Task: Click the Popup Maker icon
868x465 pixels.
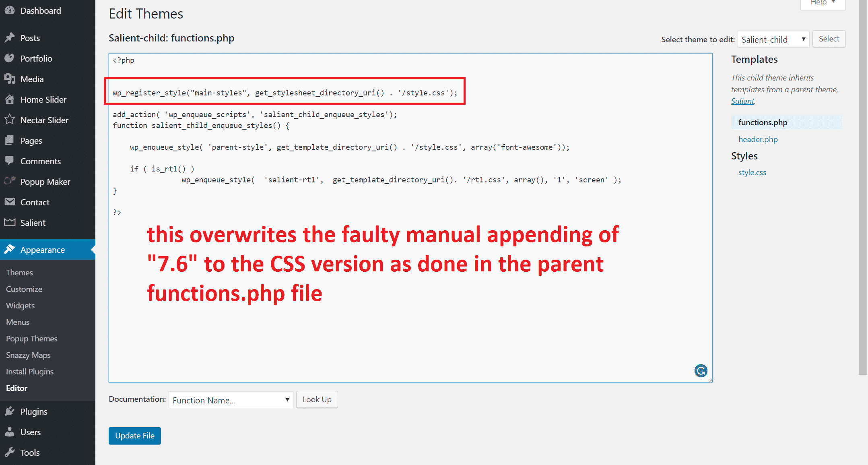Action: (10, 181)
